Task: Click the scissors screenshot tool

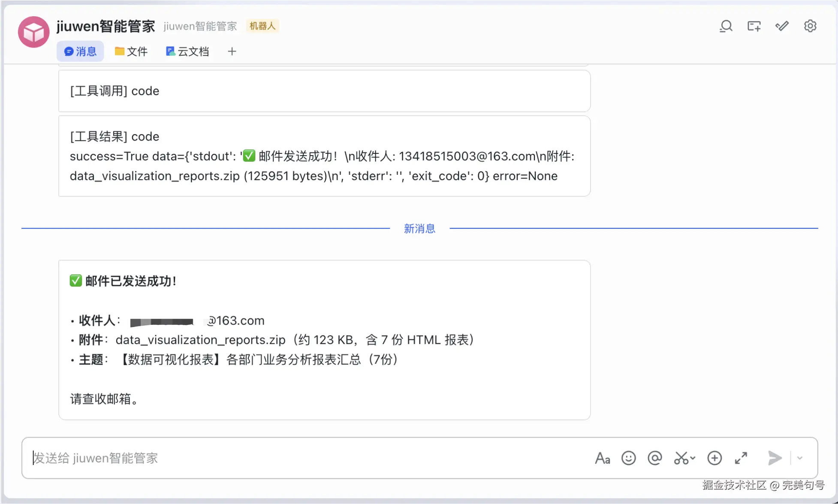Action: point(681,458)
